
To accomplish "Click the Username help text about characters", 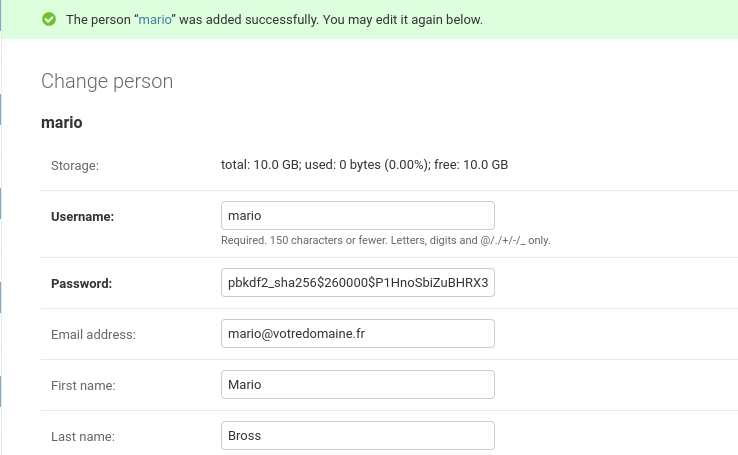I will pos(385,240).
